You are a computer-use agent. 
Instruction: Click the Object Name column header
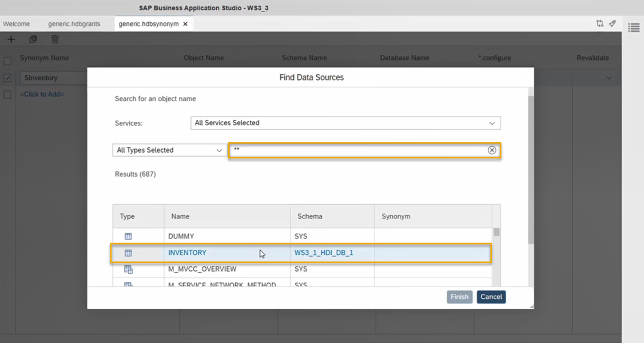click(x=204, y=58)
